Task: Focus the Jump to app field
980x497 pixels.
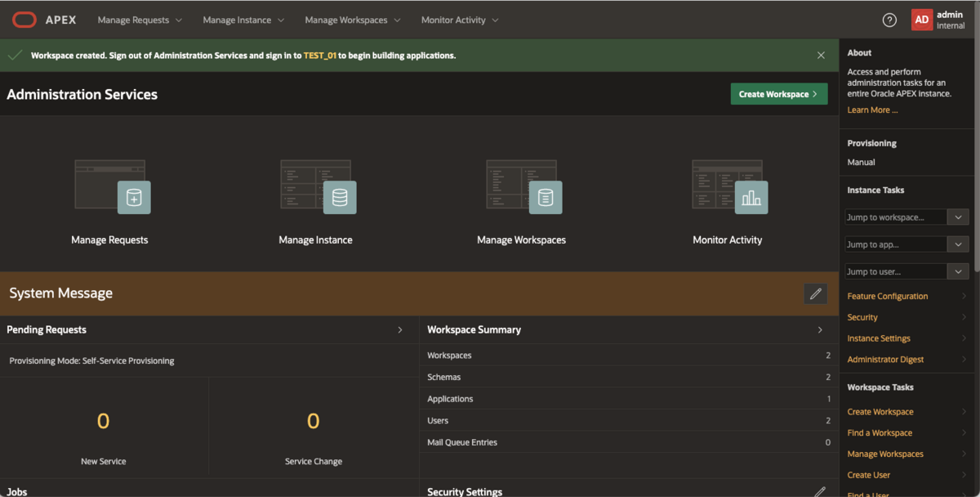Action: (x=896, y=244)
